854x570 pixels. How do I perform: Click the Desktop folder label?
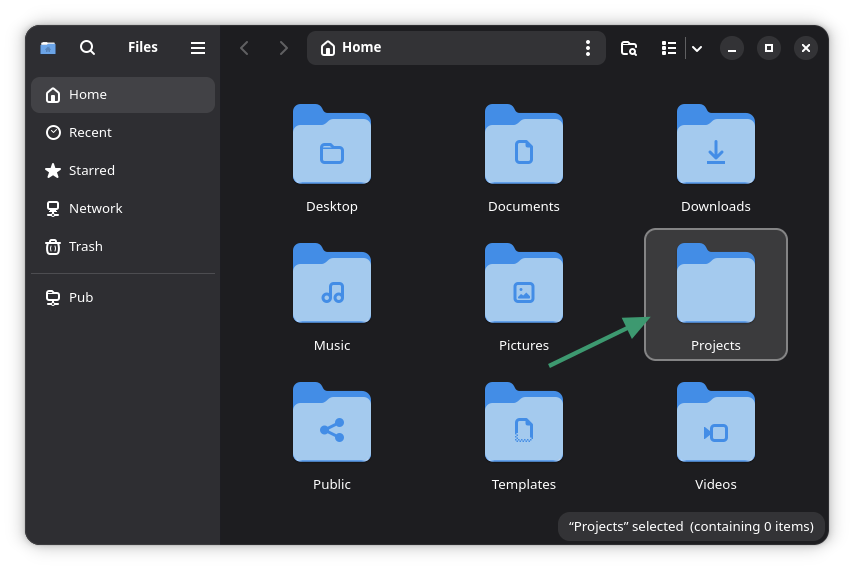332,207
